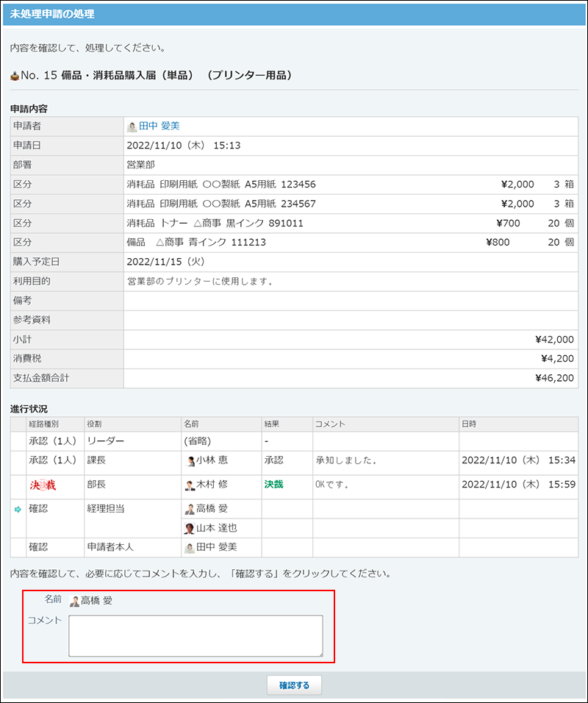Click item row 青インク 111213
Viewport: 588px width, 703px height.
(351, 242)
